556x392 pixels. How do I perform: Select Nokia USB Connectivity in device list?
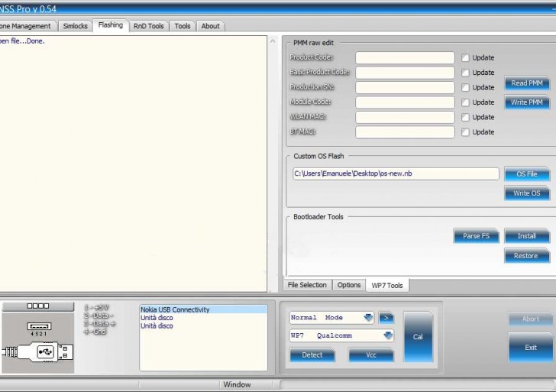click(x=175, y=310)
